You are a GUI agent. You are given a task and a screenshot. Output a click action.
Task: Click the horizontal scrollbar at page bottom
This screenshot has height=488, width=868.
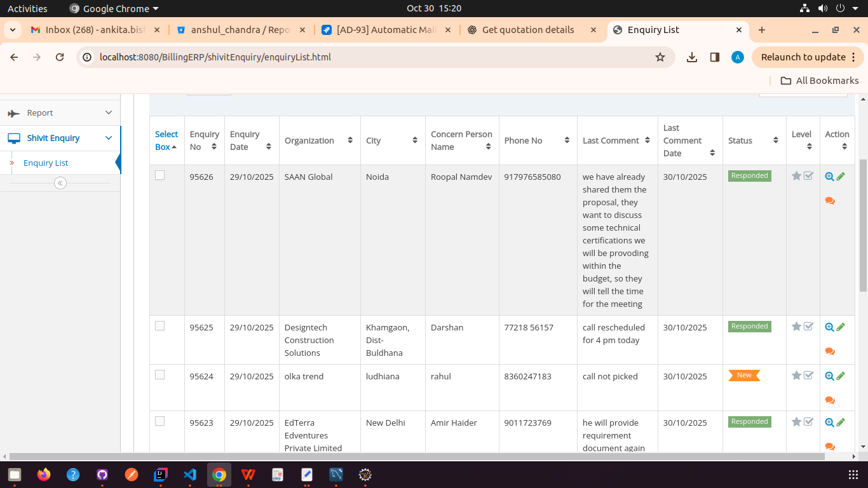413,456
